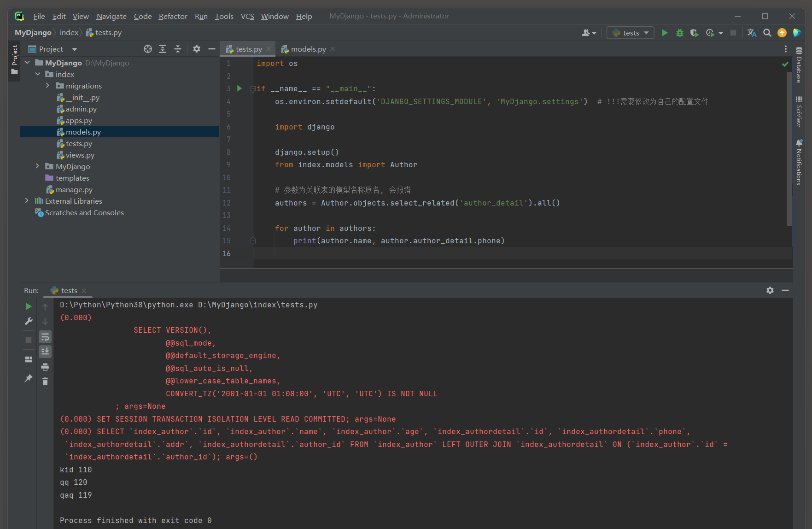812x529 pixels.
Task: Expand the migrations folder
Action: (x=47, y=86)
